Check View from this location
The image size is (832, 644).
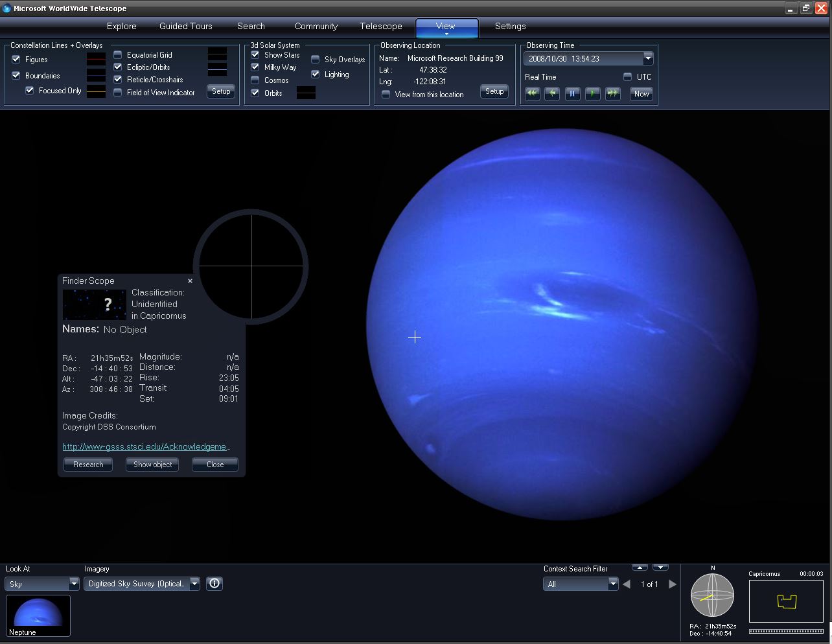coord(386,94)
